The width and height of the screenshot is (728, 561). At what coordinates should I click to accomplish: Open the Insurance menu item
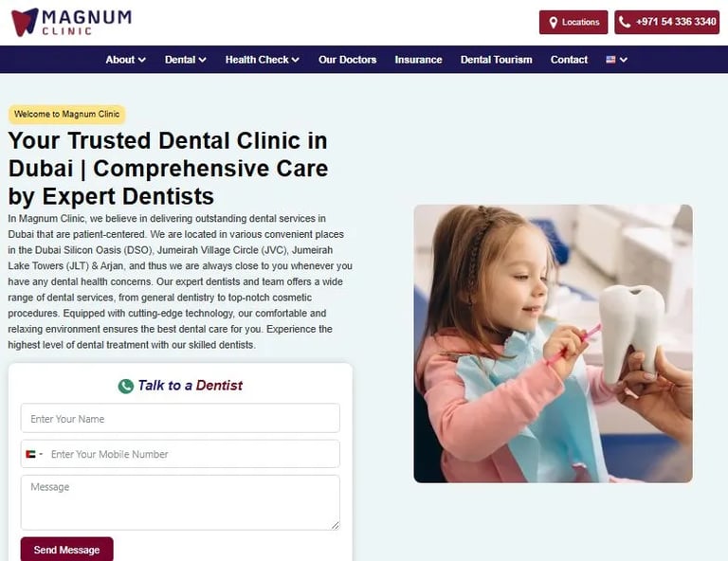point(418,60)
